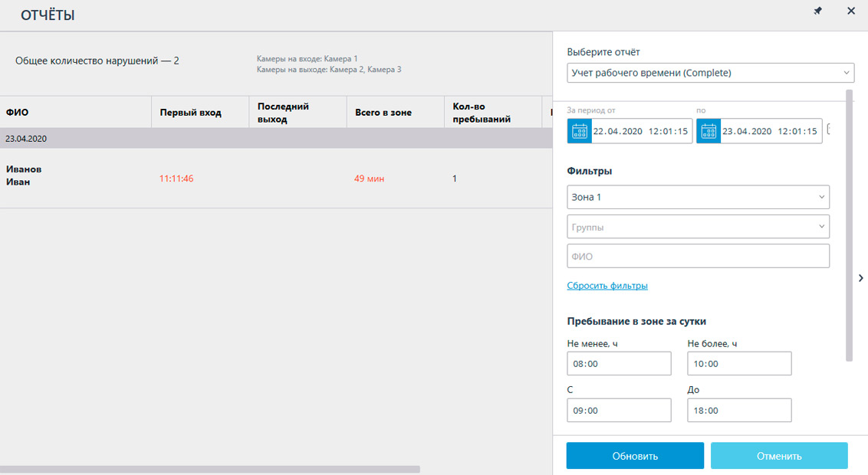Pin the Отчёты window
868x475 pixels.
(x=817, y=11)
